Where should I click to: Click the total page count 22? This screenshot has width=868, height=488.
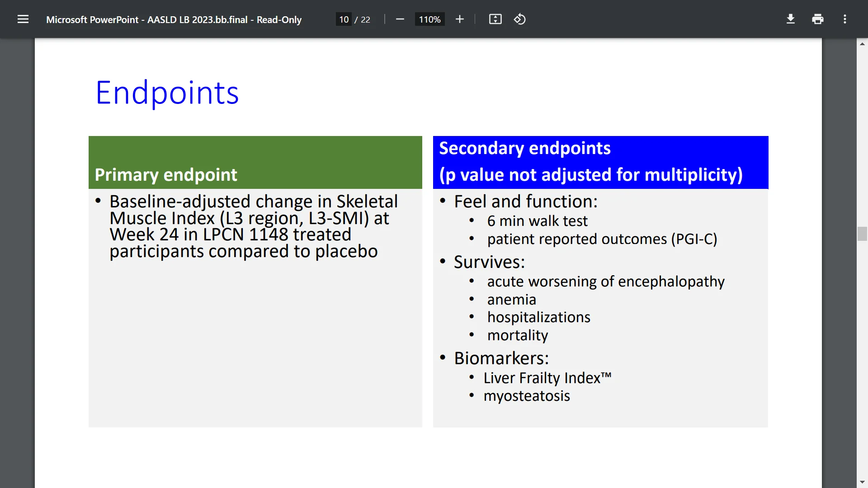[x=365, y=19]
